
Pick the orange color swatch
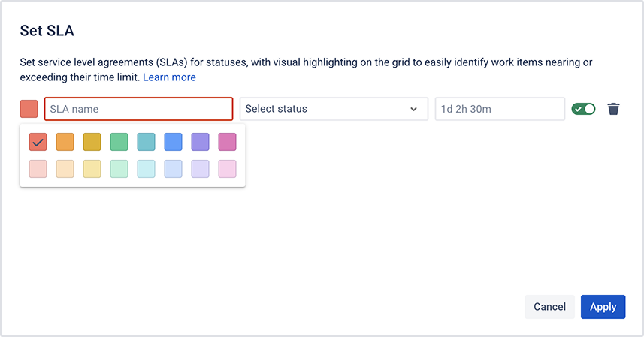pos(65,142)
